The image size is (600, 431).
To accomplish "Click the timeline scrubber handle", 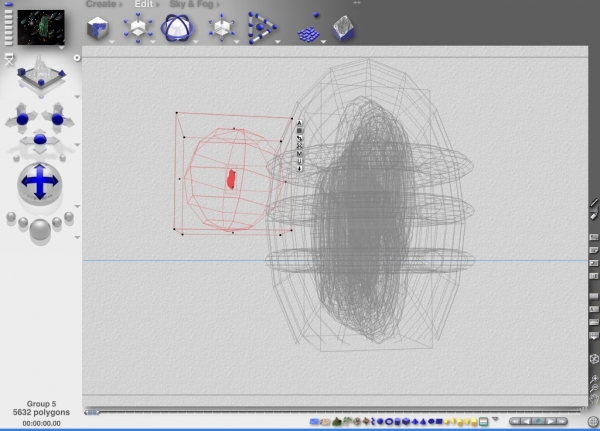I will coord(92,412).
